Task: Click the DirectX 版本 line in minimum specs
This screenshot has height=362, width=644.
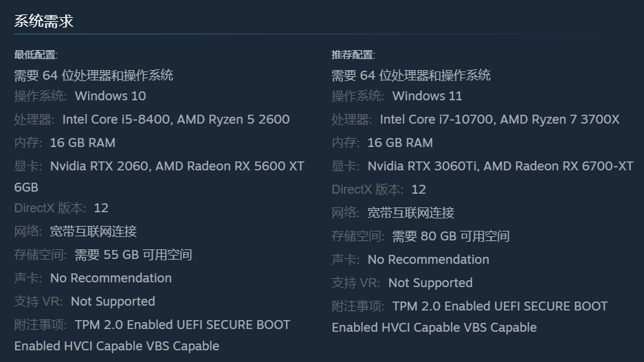Action: point(62,208)
